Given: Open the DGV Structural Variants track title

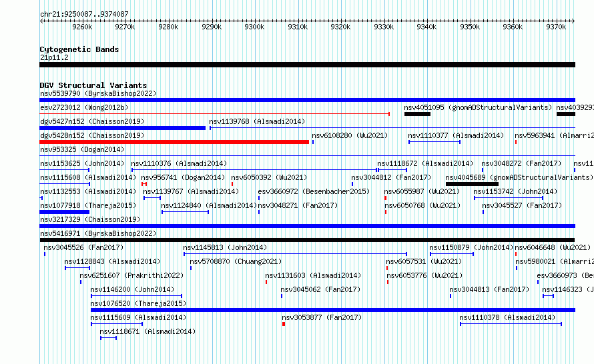Looking at the screenshot, I should (93, 85).
